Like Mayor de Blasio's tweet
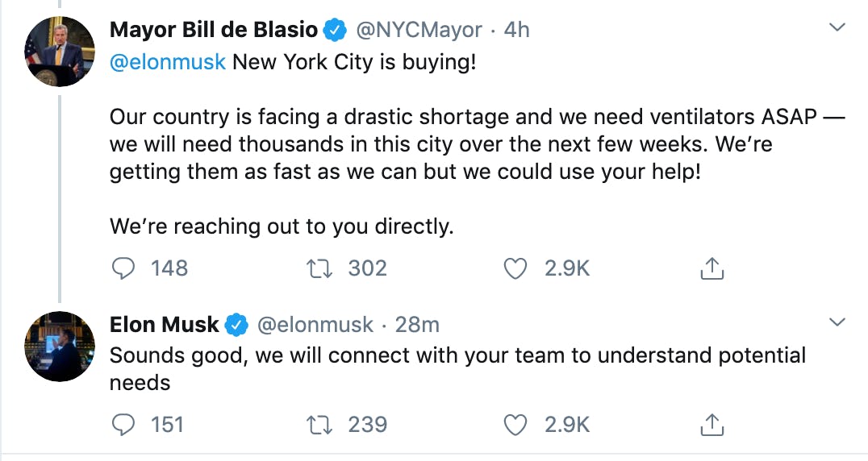Screen dimensions: 868x461 point(515,268)
